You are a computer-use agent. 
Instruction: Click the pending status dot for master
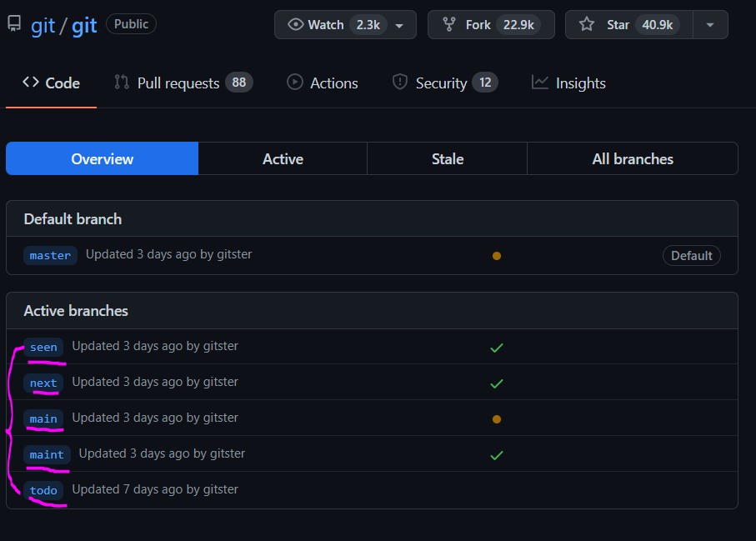pyautogui.click(x=497, y=256)
